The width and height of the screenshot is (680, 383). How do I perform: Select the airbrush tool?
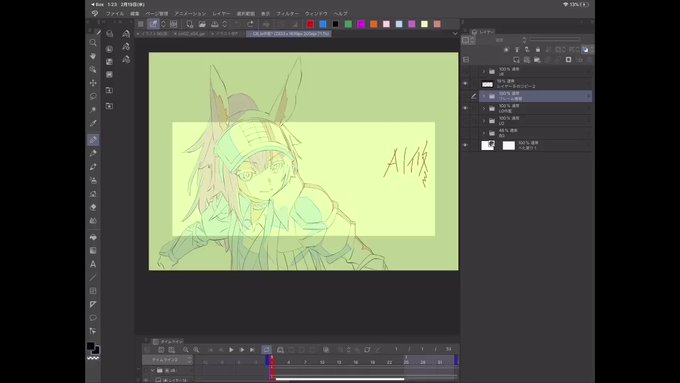point(93,180)
